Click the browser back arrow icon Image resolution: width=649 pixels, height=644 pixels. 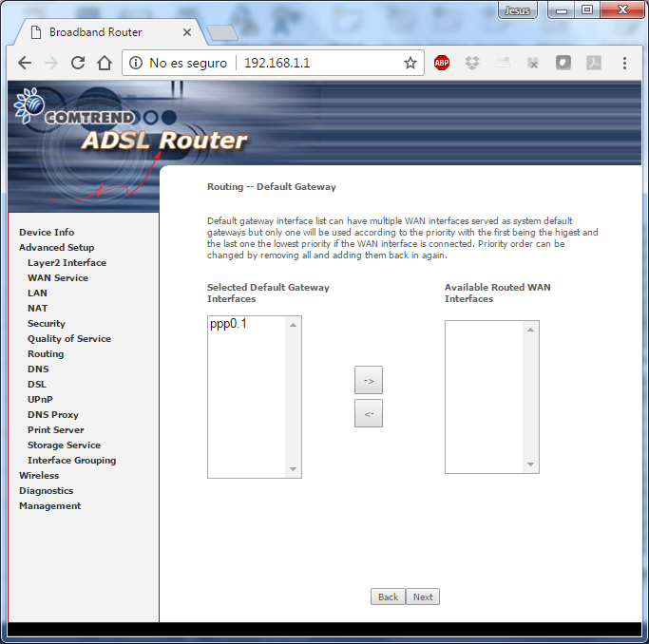tap(25, 63)
